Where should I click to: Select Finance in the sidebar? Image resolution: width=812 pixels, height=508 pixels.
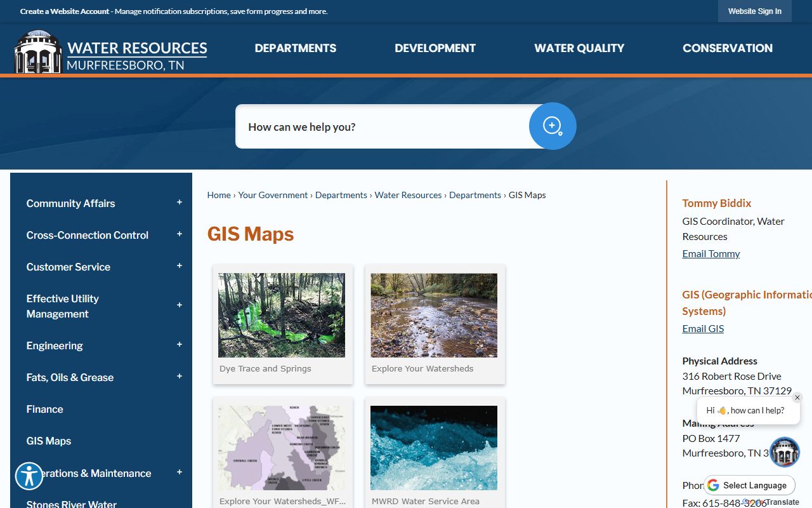pyautogui.click(x=45, y=409)
